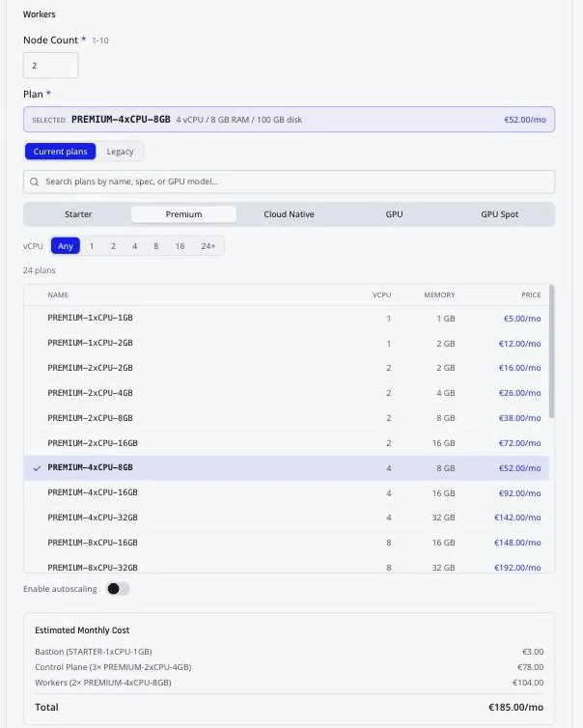Screen dimensions: 583x728
Task: Click the plan list scrollbar
Action: [551, 351]
